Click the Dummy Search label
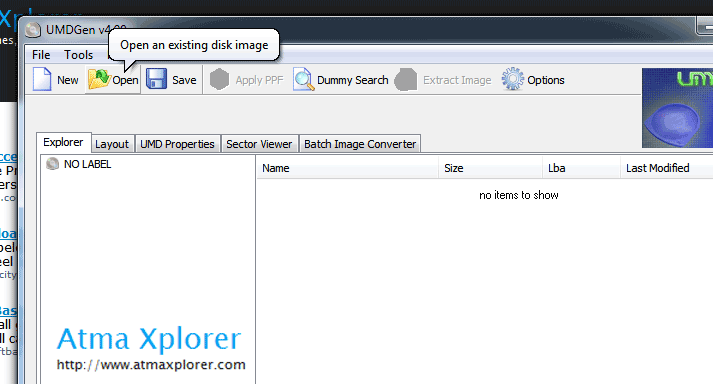 coord(353,80)
